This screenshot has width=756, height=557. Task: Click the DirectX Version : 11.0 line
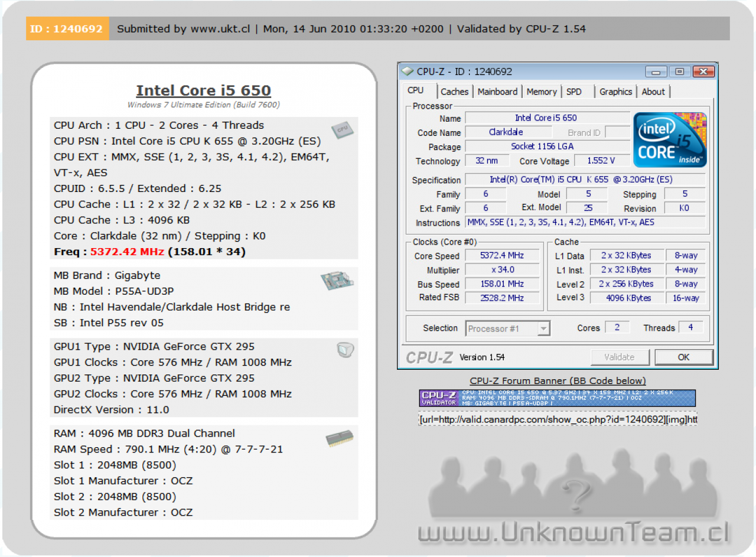point(111,409)
